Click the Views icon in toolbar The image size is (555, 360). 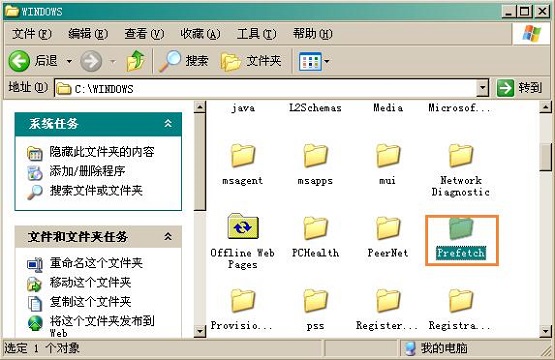point(310,61)
